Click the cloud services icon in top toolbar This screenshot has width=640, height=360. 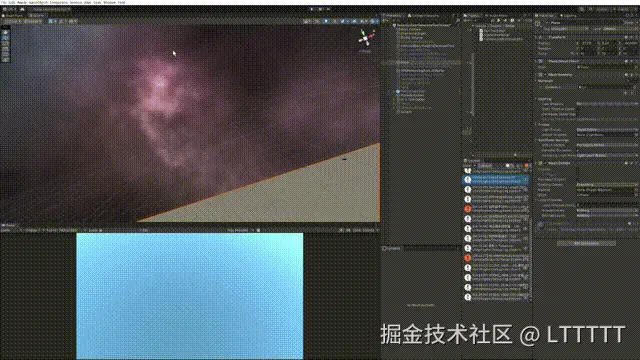(22, 9)
